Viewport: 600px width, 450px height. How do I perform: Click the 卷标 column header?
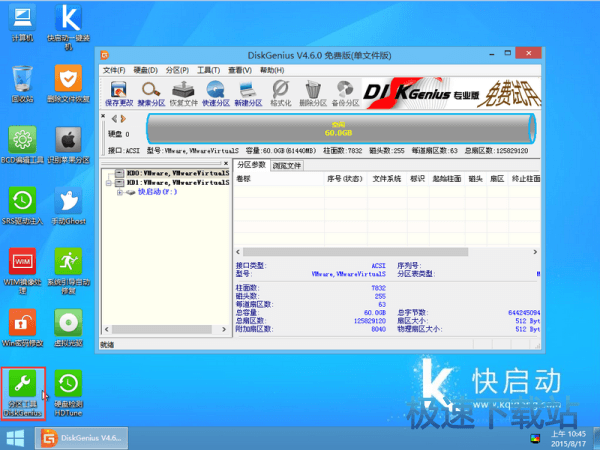pyautogui.click(x=279, y=179)
